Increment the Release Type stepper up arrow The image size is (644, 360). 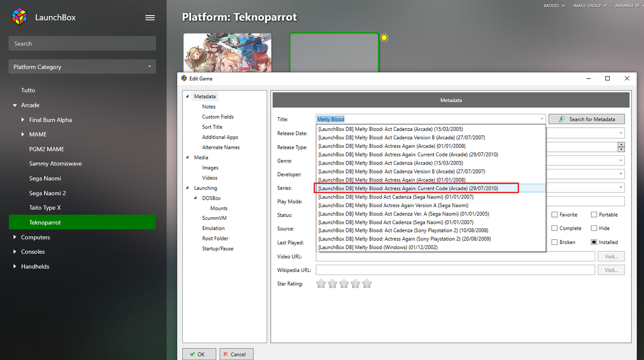pyautogui.click(x=621, y=145)
